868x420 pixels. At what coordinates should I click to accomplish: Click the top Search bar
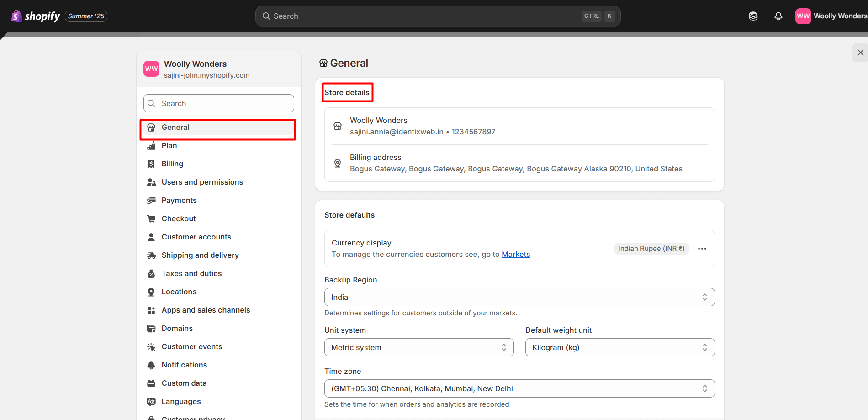(x=438, y=16)
